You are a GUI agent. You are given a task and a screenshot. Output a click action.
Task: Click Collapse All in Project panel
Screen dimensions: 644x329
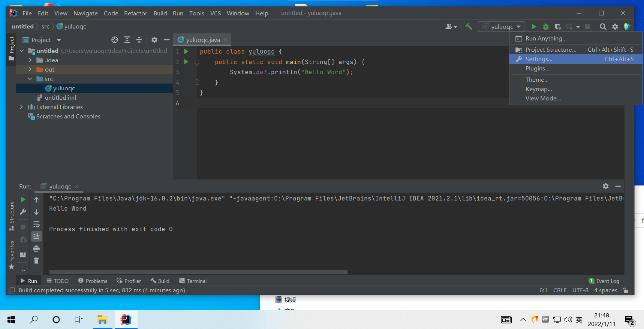click(x=139, y=40)
